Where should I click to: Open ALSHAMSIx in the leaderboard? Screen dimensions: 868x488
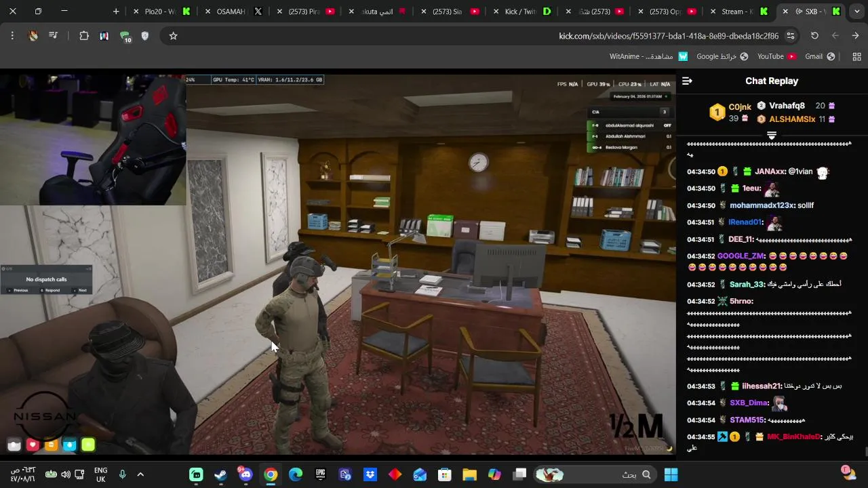(x=792, y=119)
